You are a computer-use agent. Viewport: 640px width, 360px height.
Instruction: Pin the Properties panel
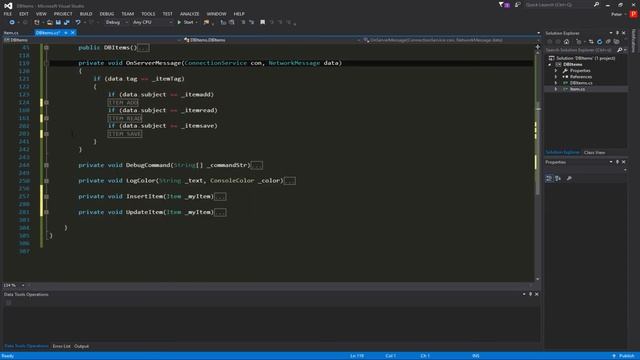coord(617,162)
